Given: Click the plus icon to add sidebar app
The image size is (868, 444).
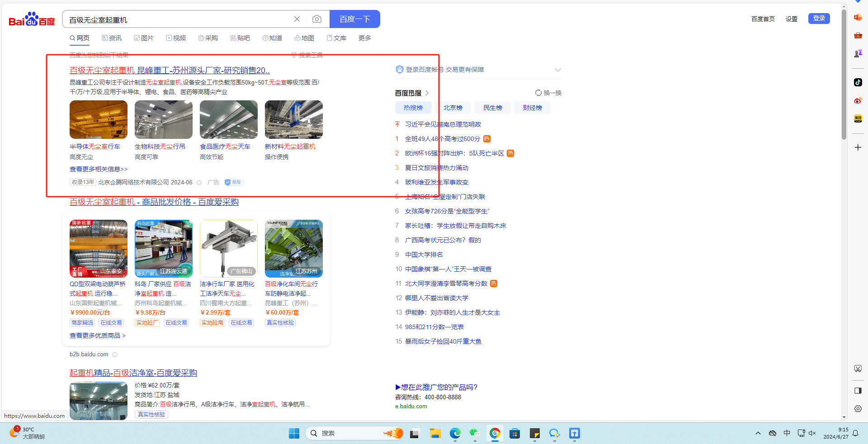Looking at the screenshot, I should [858, 147].
